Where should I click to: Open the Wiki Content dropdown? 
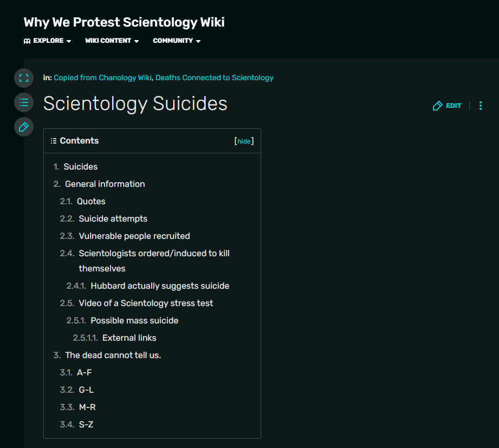[112, 41]
